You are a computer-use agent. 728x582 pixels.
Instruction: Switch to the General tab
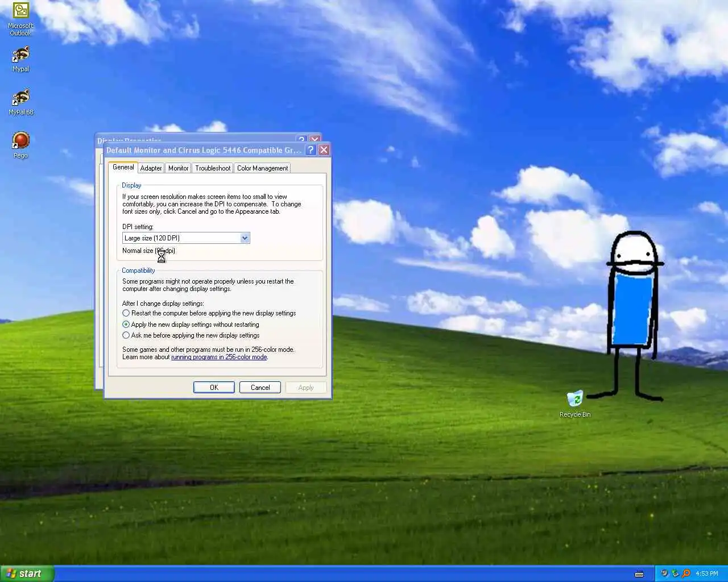pos(123,167)
